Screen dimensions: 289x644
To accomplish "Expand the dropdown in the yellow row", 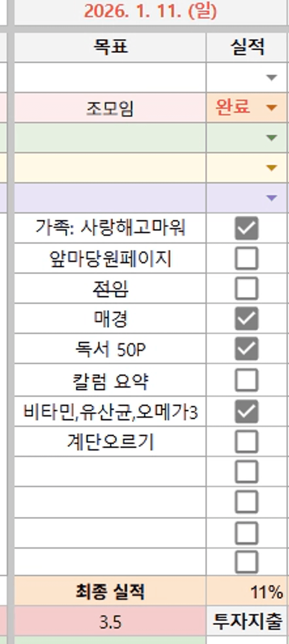I will pos(272,168).
